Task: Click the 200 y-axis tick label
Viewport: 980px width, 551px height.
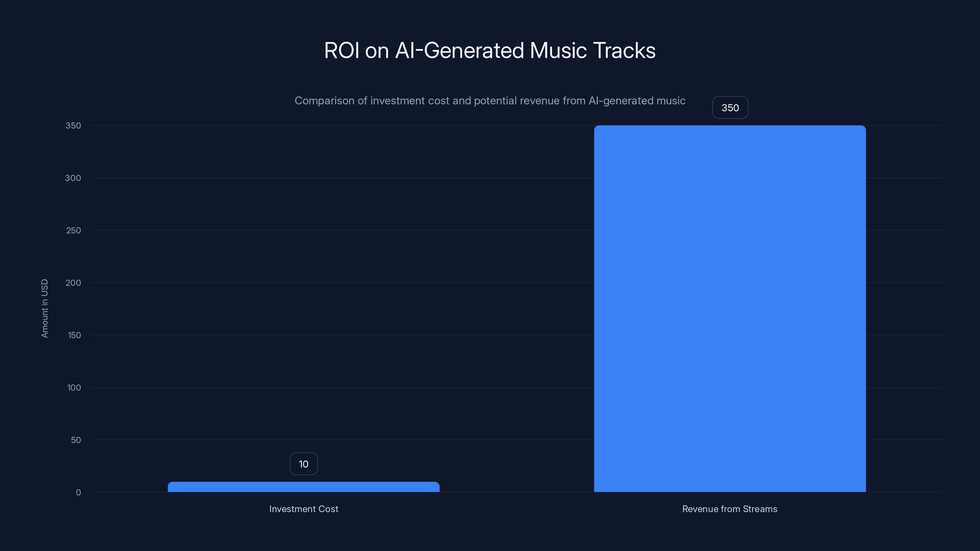Action: (x=73, y=283)
